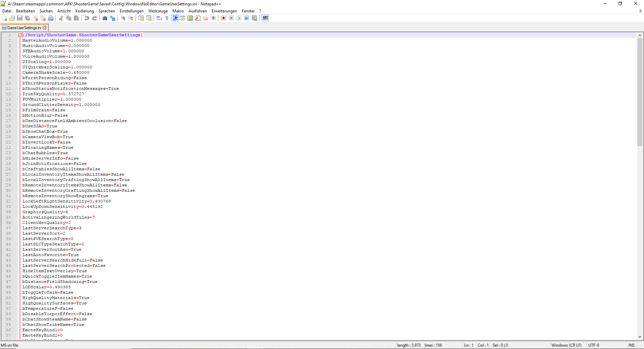
Task: Click the Windows (CR LF) status field
Action: click(x=566, y=345)
